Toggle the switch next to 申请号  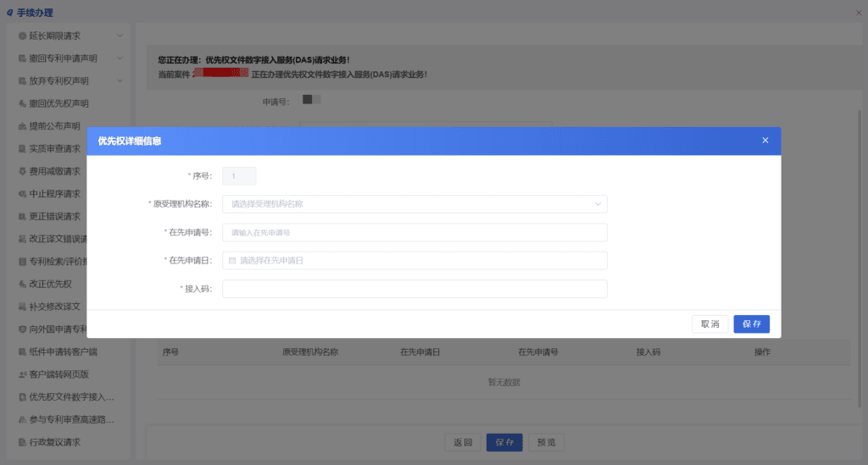[x=312, y=100]
